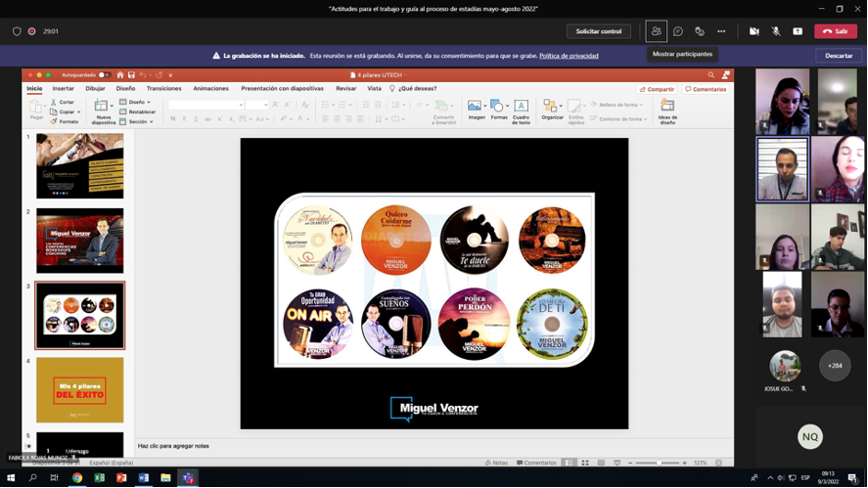Save the presentation with the disk icon

[x=131, y=74]
